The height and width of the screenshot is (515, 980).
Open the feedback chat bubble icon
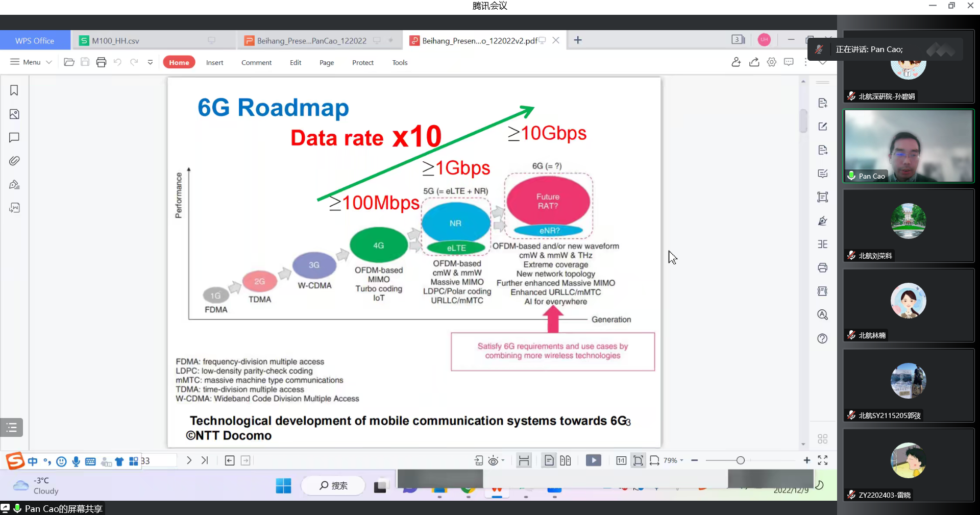[x=789, y=62]
